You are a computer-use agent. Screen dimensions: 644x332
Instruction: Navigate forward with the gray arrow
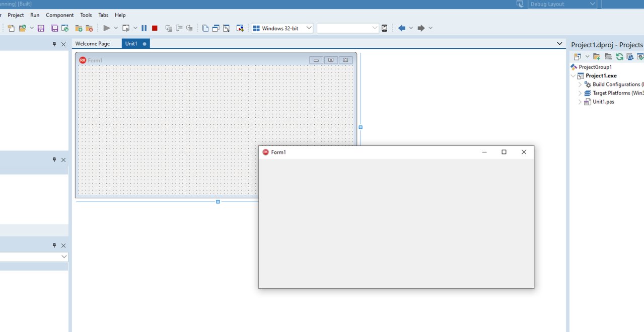421,28
